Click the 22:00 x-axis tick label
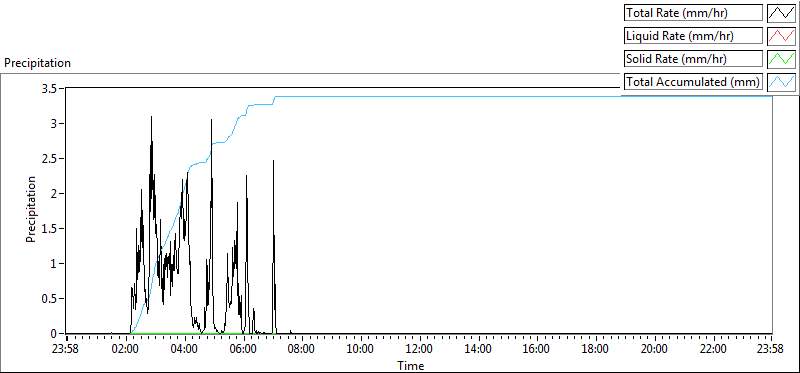Viewport: 800px width, 373px height. (x=713, y=350)
